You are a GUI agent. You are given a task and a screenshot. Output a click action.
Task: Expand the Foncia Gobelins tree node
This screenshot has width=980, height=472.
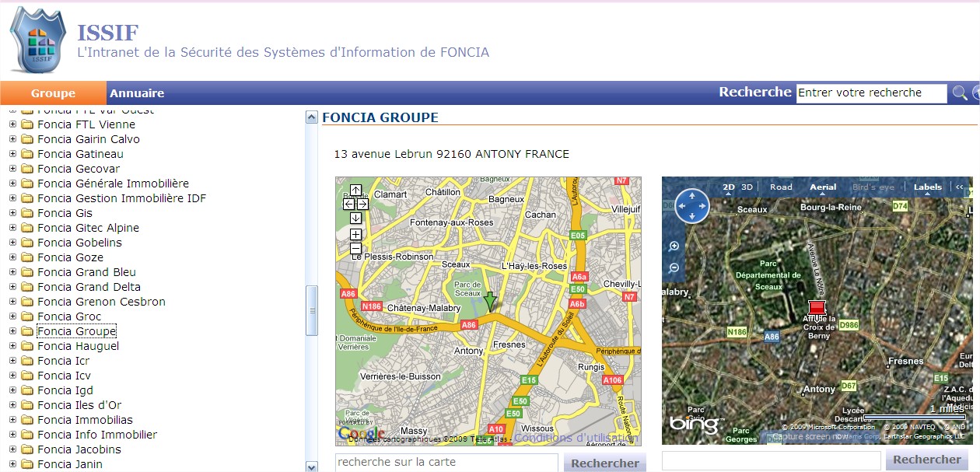[12, 243]
